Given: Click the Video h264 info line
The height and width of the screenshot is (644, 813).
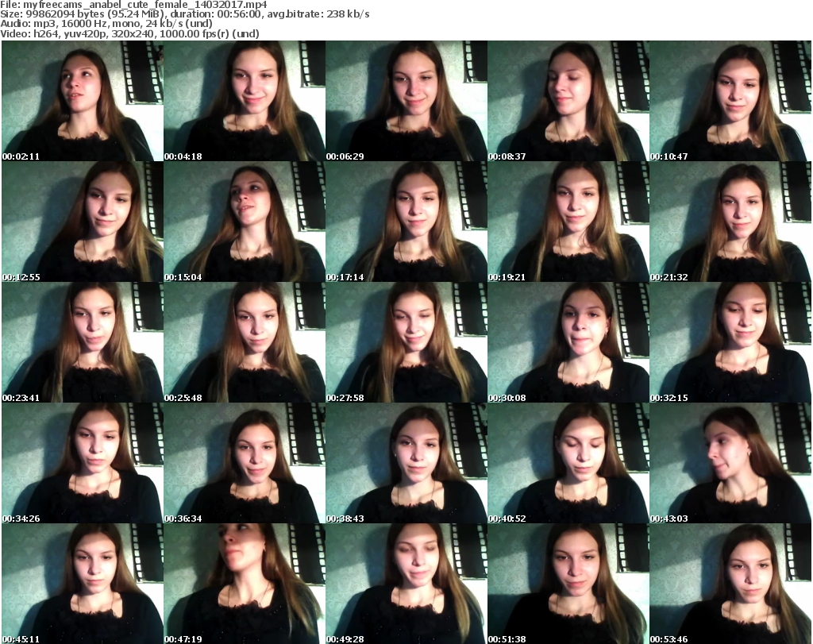Looking at the screenshot, I should click(129, 33).
